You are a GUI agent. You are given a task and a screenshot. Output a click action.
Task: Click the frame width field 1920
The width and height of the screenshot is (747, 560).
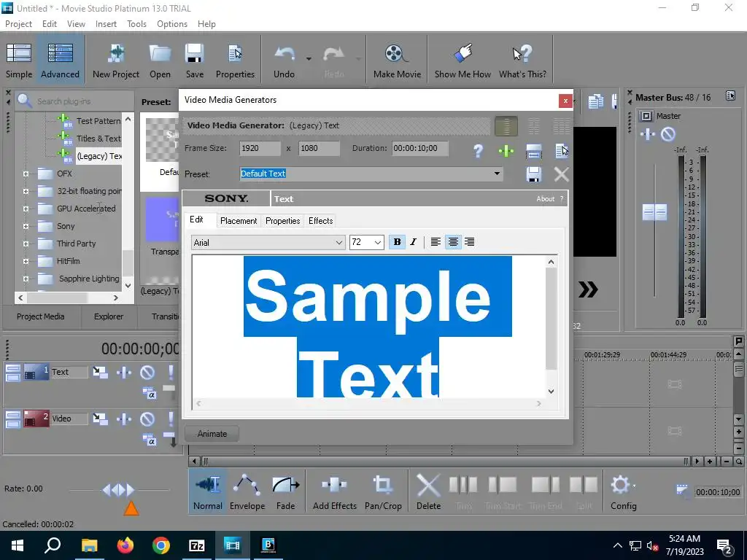coord(260,148)
